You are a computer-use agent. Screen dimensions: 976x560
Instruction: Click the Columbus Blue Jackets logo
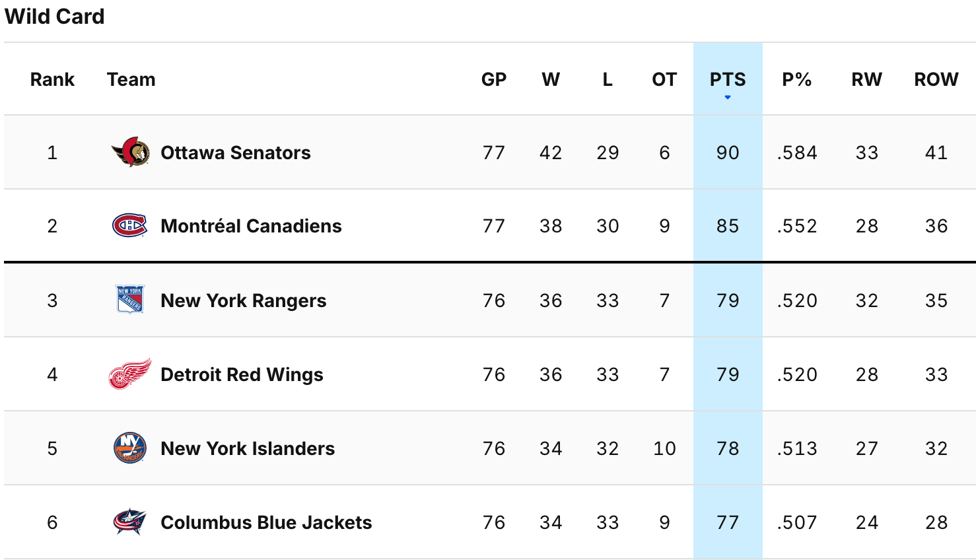click(129, 522)
